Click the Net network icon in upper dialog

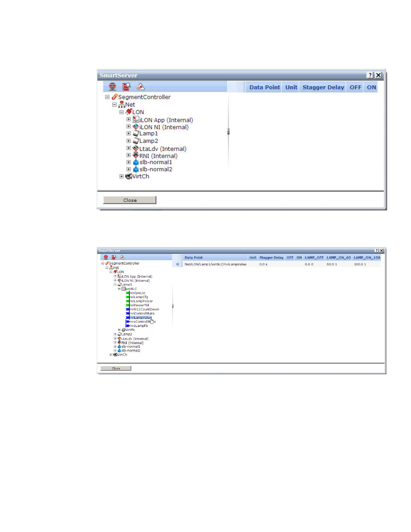(x=121, y=104)
